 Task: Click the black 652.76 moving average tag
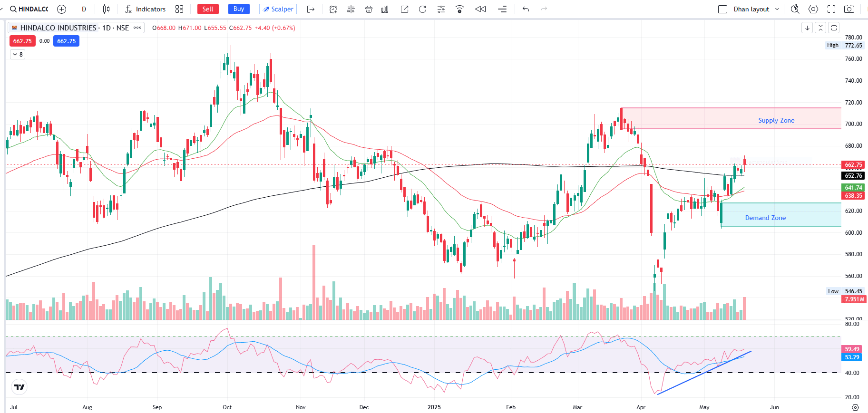pos(853,176)
